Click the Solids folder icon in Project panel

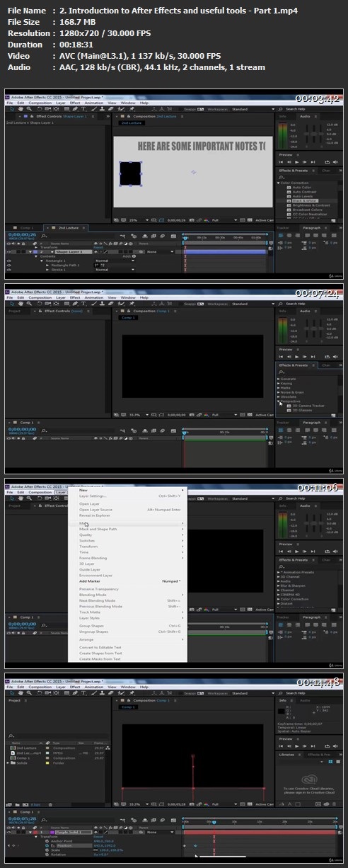(x=14, y=763)
